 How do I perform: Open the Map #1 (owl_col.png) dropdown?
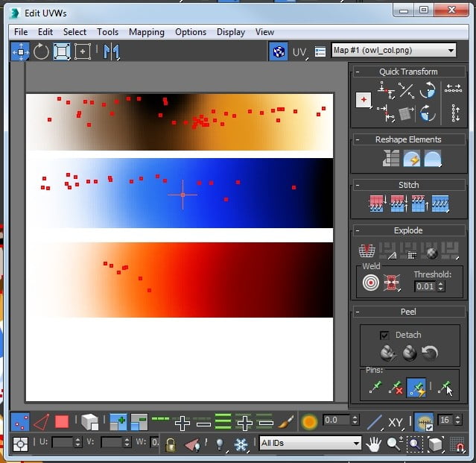point(393,51)
